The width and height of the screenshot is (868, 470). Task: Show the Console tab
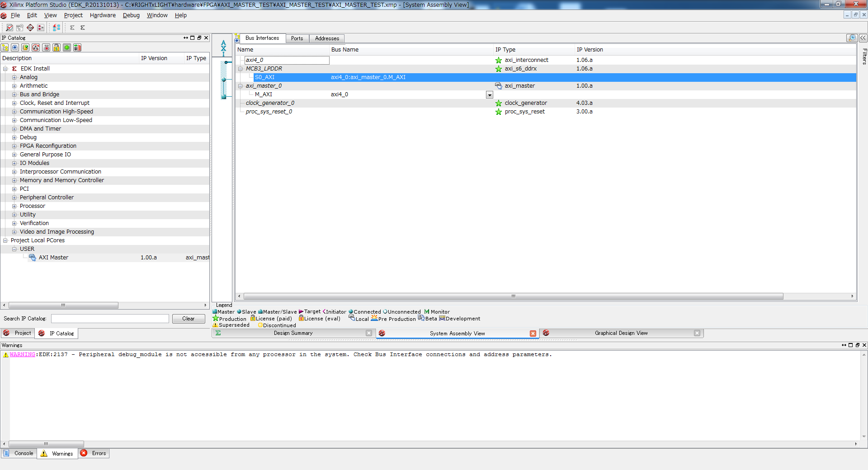(x=19, y=453)
